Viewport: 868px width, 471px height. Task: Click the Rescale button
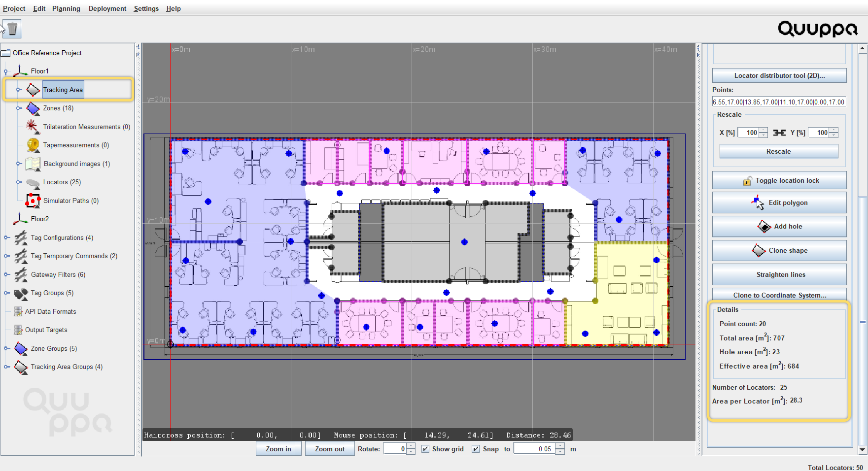click(x=779, y=151)
